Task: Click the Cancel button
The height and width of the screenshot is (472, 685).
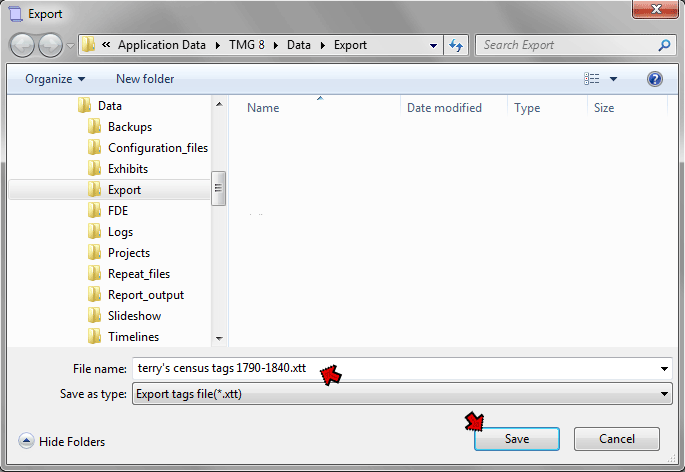Action: [x=616, y=439]
